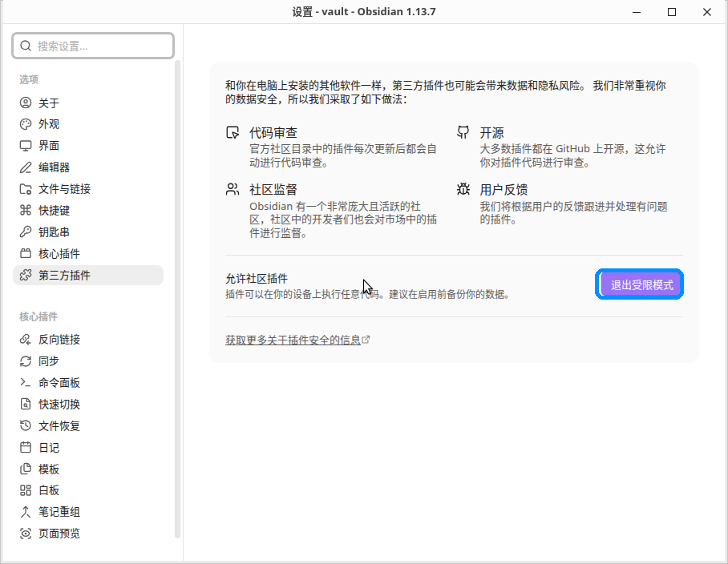
Task: Click the 社区监督 users icon
Action: tap(233, 189)
